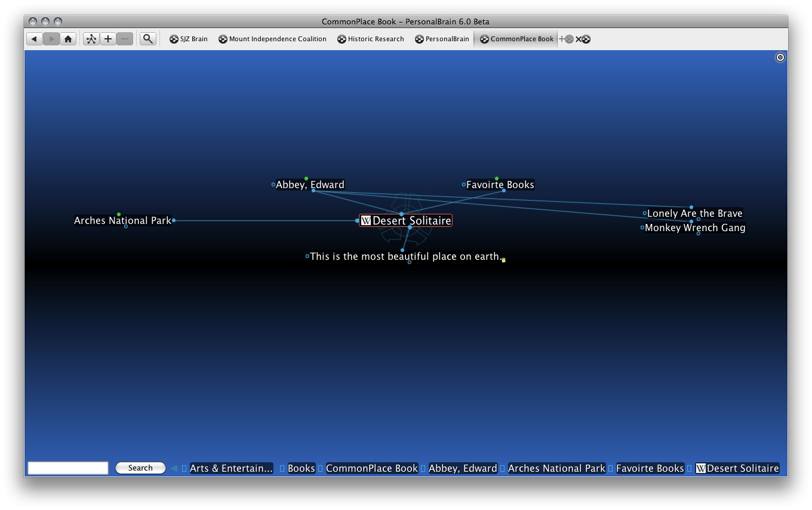Open Desert Solitaire in past thoughts list
Image resolution: width=812 pixels, height=510 pixels.
[737, 468]
